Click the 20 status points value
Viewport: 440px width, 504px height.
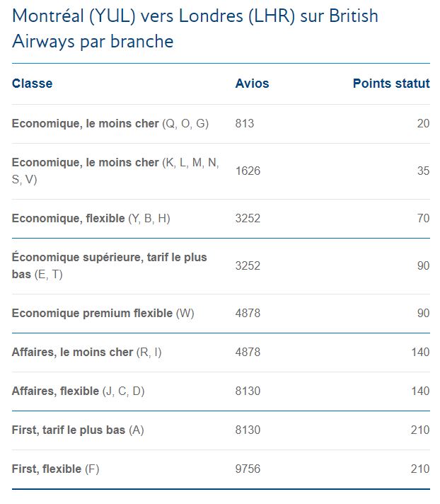(423, 124)
